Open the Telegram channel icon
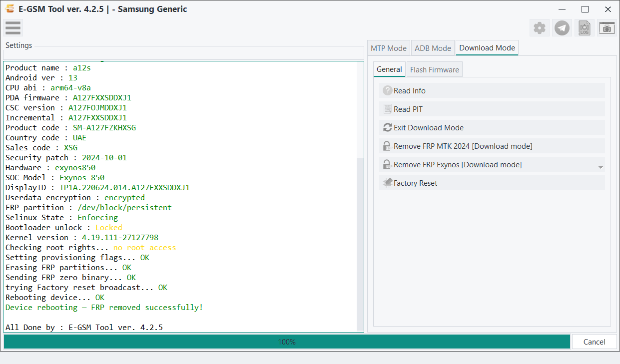 [562, 28]
